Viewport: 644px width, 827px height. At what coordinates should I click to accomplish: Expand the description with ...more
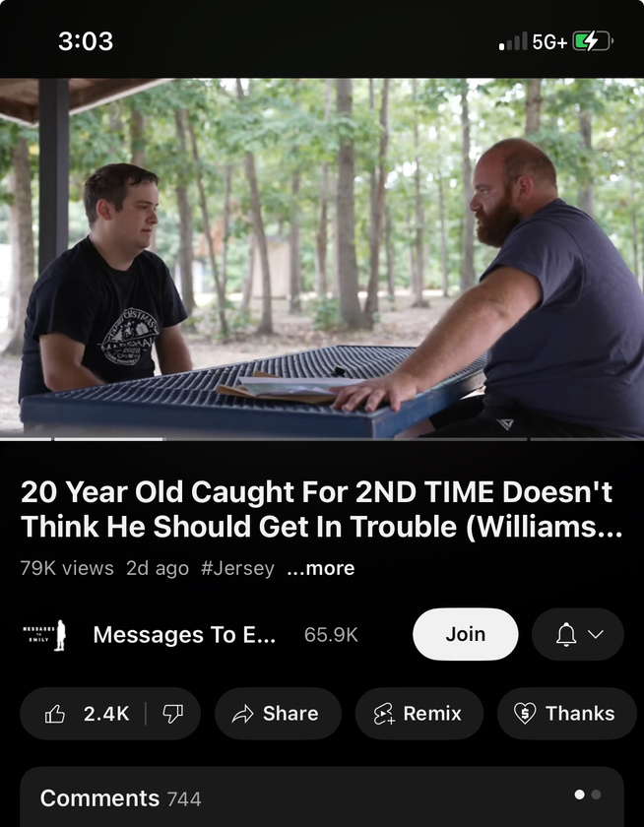click(x=321, y=568)
